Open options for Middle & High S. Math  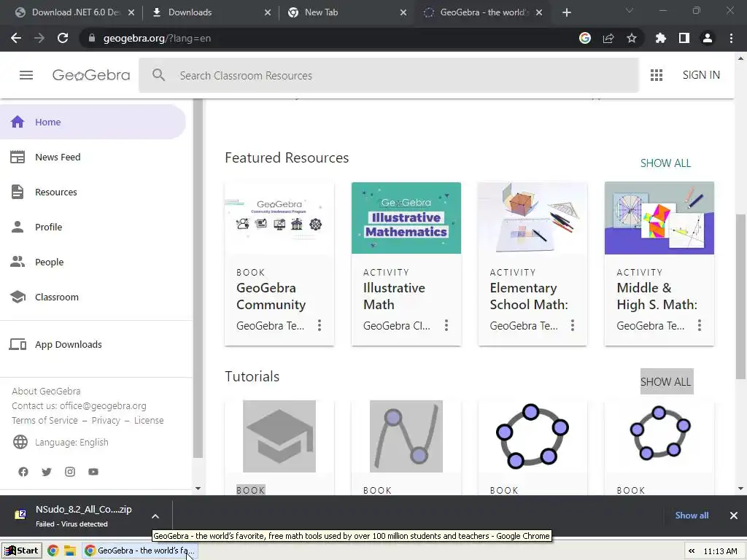pyautogui.click(x=700, y=325)
